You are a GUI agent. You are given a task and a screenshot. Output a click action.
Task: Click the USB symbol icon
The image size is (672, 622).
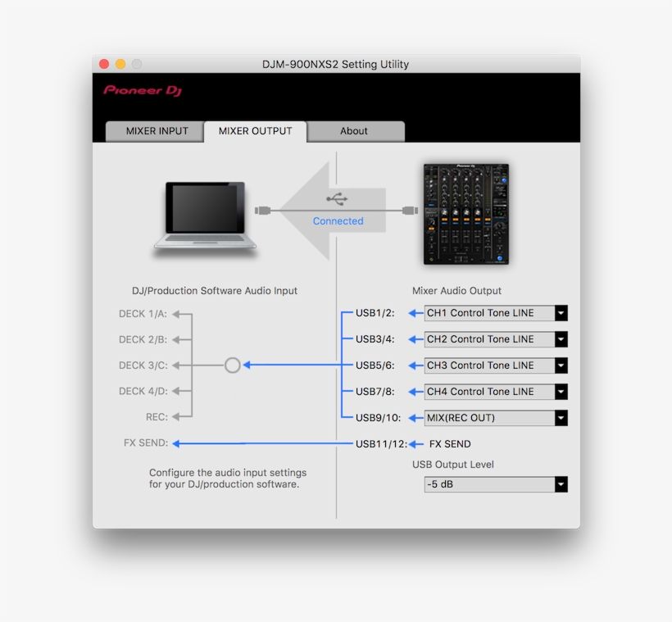pyautogui.click(x=337, y=199)
